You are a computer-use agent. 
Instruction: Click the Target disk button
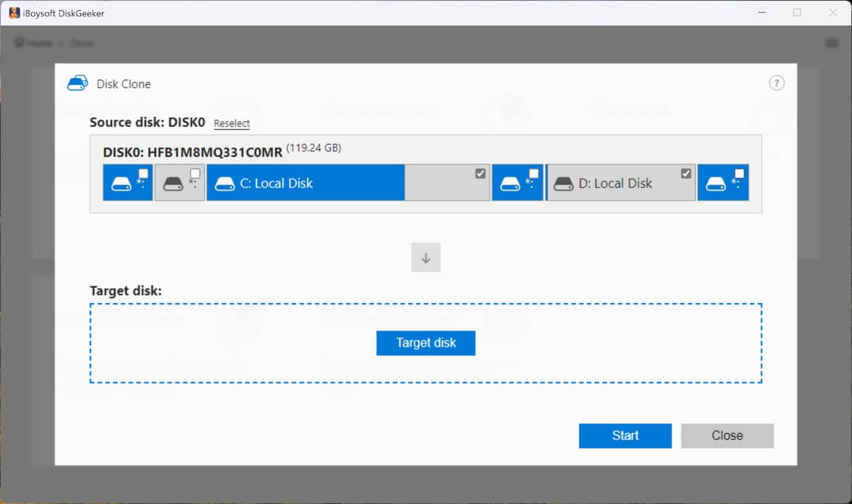coord(425,342)
